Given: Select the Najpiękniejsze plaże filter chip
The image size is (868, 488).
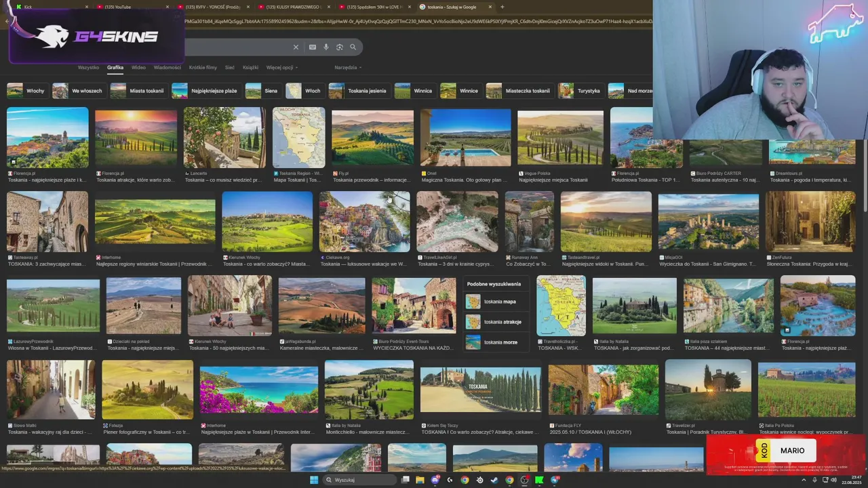Looking at the screenshot, I should [x=205, y=91].
